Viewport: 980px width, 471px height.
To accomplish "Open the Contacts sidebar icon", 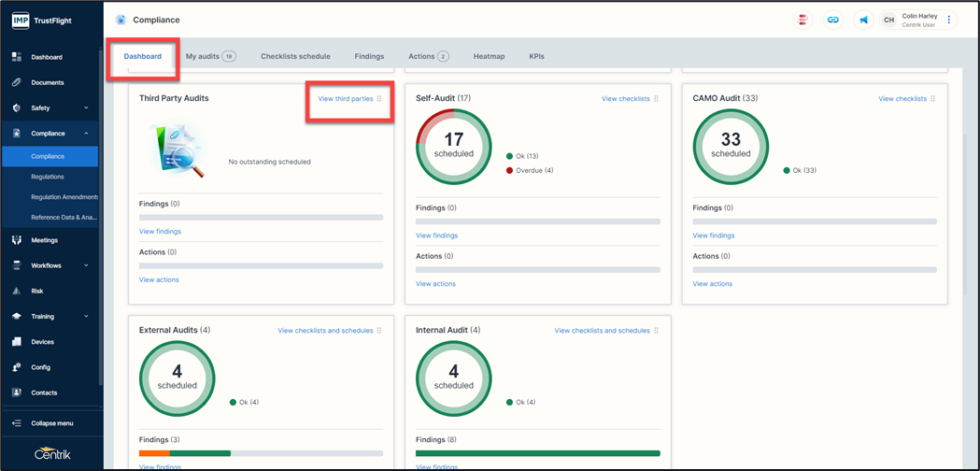I will [x=18, y=392].
